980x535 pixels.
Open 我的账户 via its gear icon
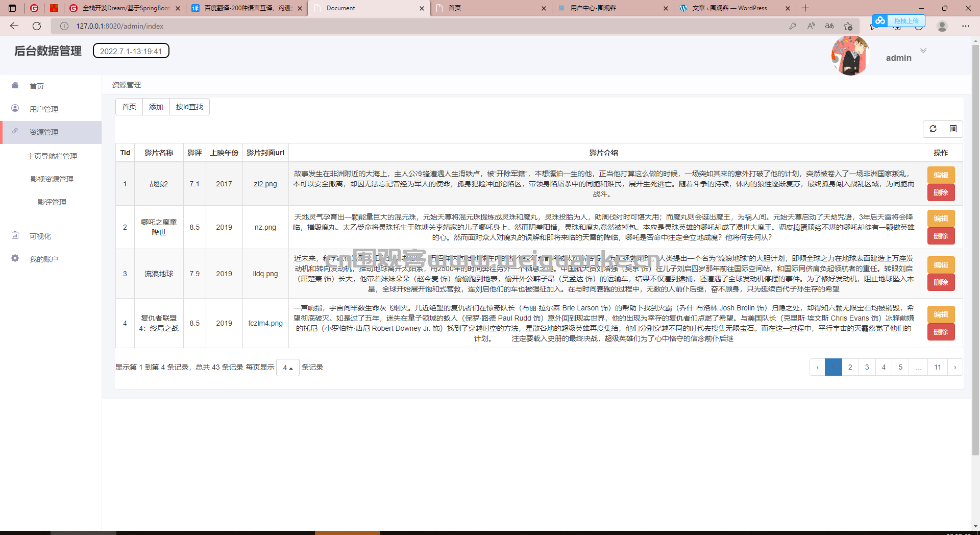pos(15,258)
